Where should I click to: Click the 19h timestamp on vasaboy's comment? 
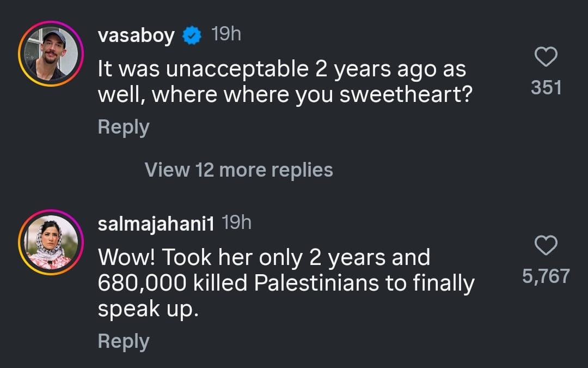[225, 35]
